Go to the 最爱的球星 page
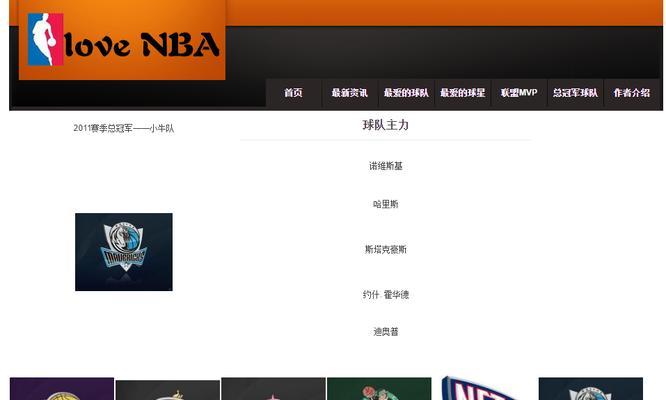Screen dimensions: 666x400 point(463,93)
